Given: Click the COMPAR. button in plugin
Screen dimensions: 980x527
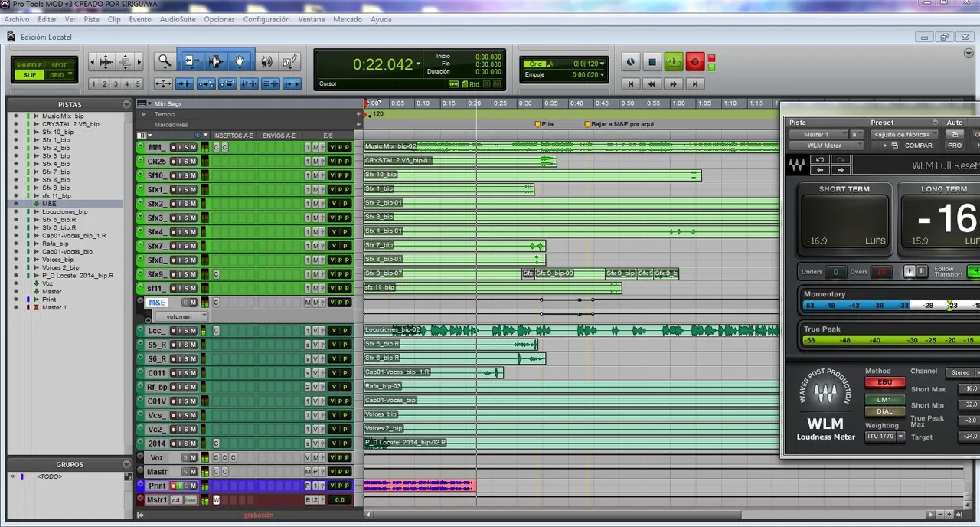Looking at the screenshot, I should pyautogui.click(x=919, y=146).
